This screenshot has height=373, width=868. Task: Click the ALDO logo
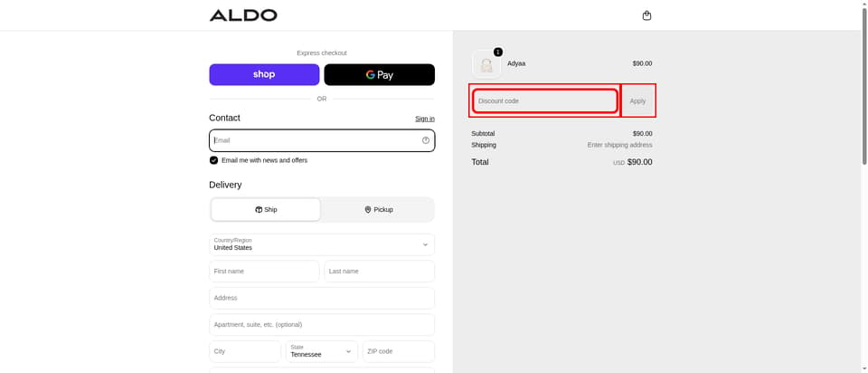point(243,15)
